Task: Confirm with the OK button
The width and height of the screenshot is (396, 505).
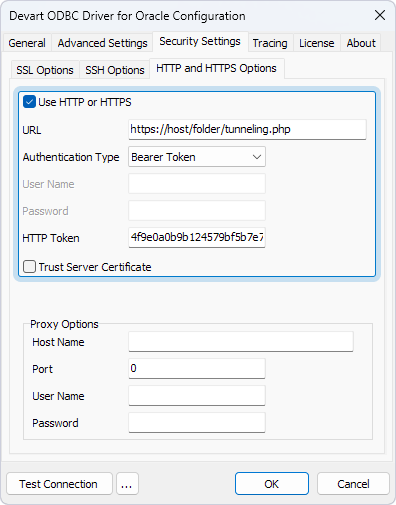Action: [x=272, y=484]
